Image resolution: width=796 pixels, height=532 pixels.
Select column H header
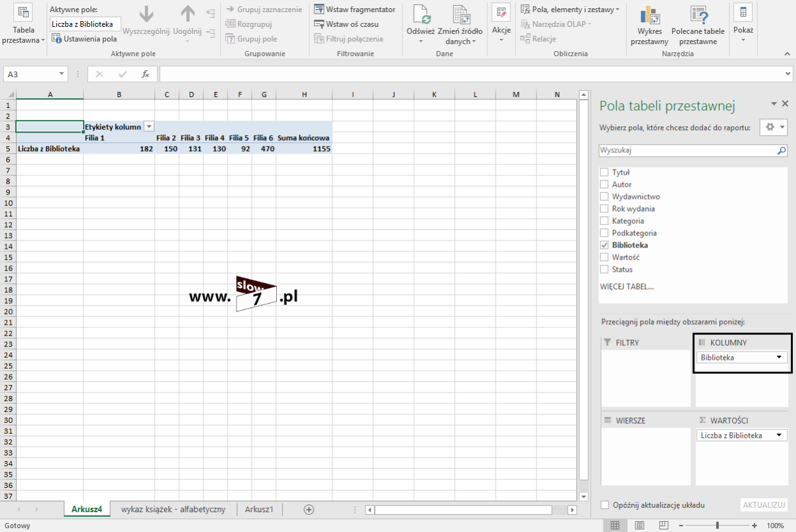304,94
